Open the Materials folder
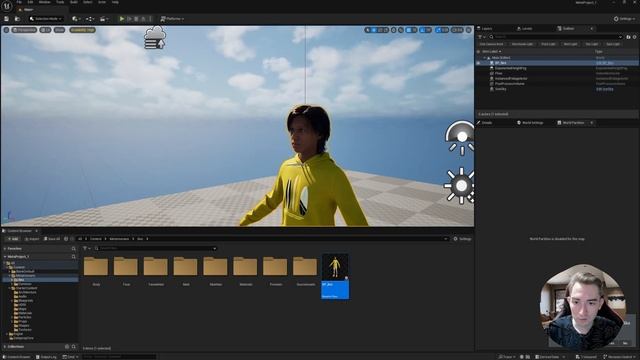The image size is (640, 360). pos(245,271)
